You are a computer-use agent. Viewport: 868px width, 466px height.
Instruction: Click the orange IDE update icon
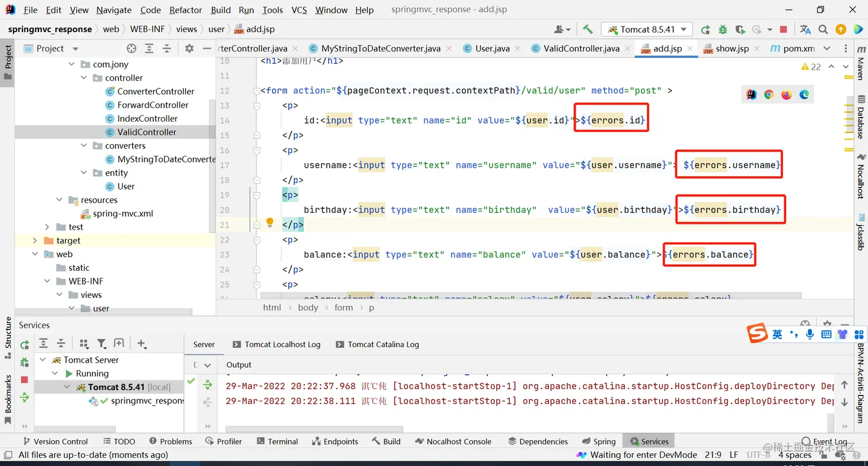click(x=840, y=29)
